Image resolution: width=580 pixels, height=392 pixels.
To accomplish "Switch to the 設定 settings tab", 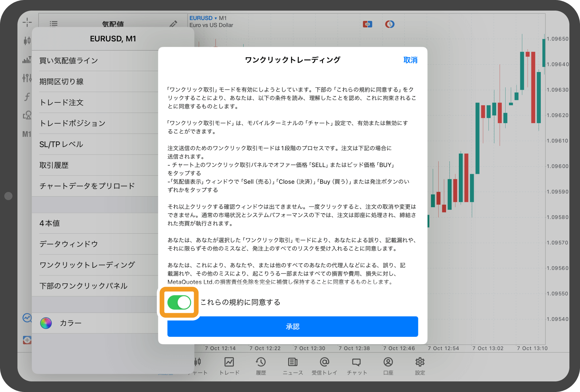I will click(420, 366).
